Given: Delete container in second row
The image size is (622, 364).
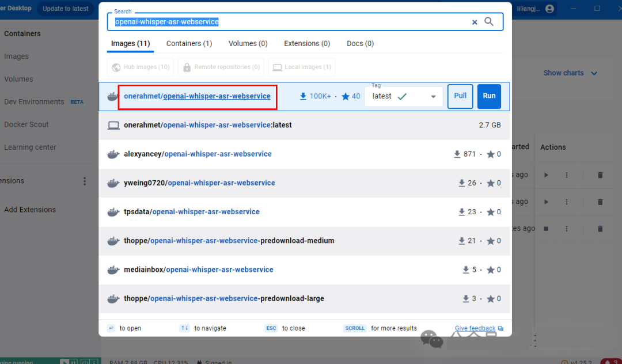Looking at the screenshot, I should (x=600, y=202).
